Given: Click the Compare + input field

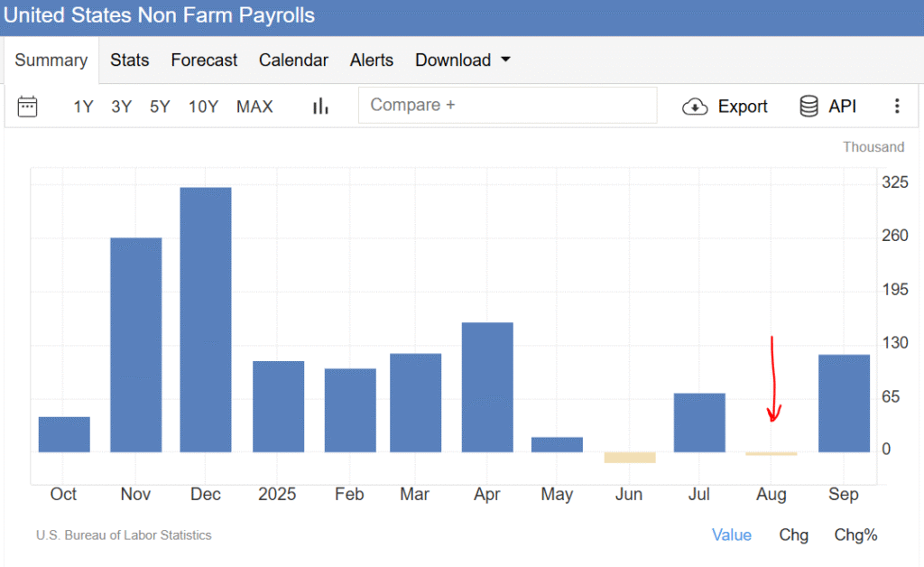Looking at the screenshot, I should [507, 106].
